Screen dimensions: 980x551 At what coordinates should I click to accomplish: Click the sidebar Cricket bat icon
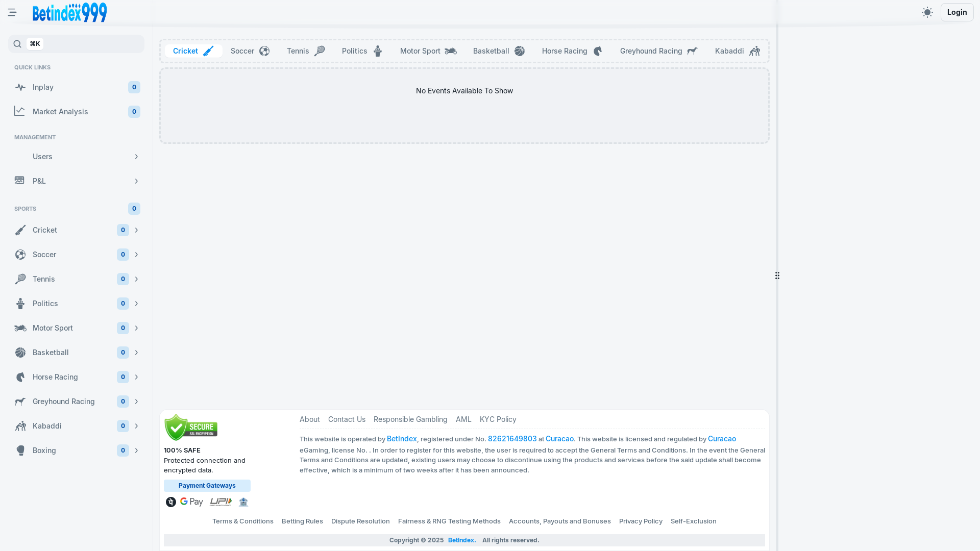[20, 230]
